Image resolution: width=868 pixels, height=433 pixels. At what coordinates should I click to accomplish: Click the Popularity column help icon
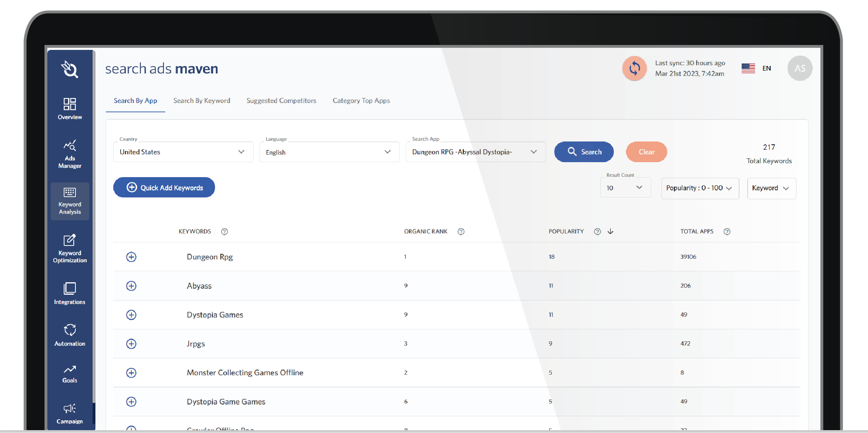pyautogui.click(x=597, y=232)
